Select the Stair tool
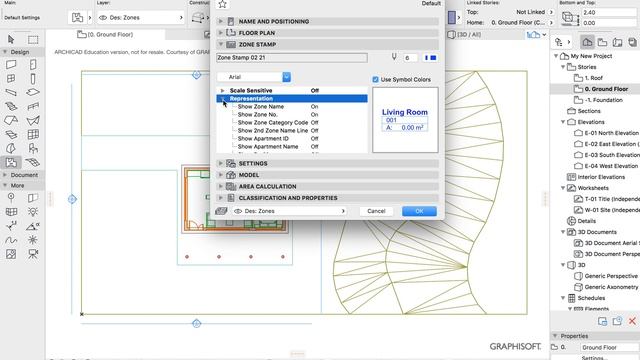 pos(11,106)
